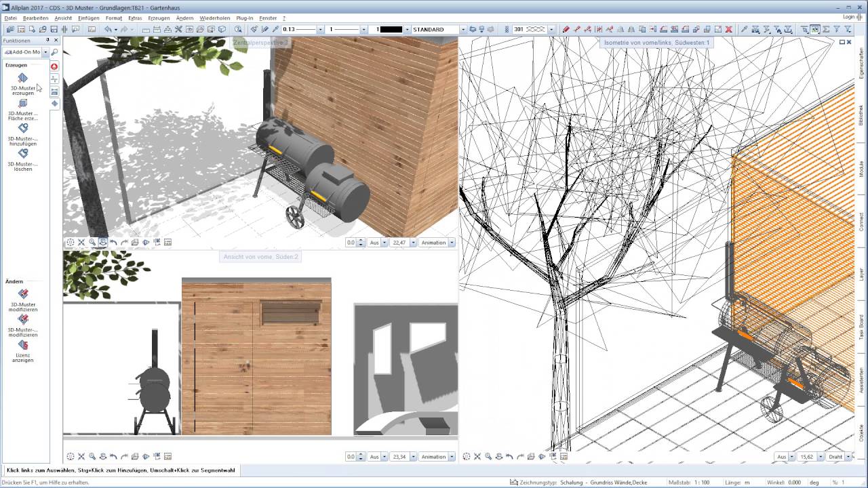Image resolution: width=868 pixels, height=488 pixels.
Task: Click zoom-all icon in front view viewport toolbar
Action: pyautogui.click(x=70, y=457)
